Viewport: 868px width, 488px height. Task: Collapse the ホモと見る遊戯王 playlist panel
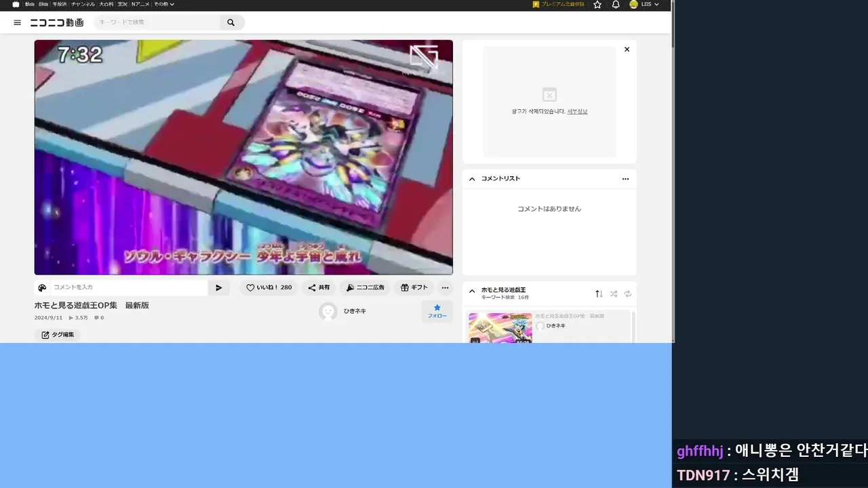(x=472, y=291)
